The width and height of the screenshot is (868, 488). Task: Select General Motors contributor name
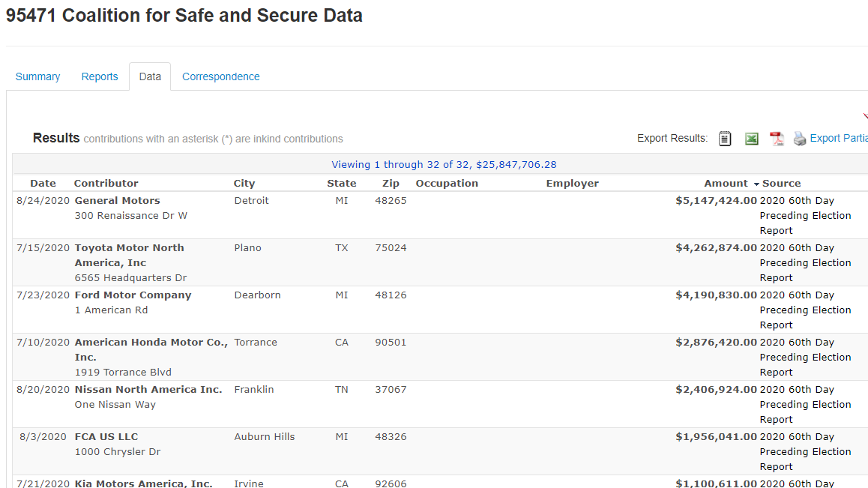(x=118, y=200)
